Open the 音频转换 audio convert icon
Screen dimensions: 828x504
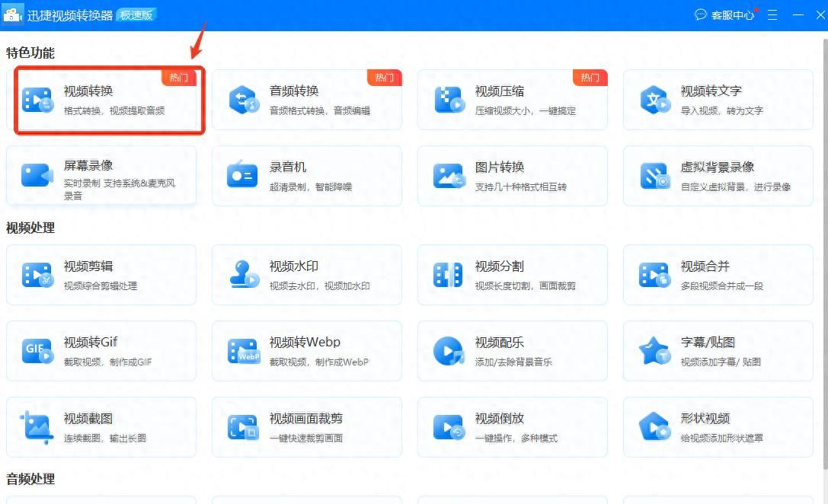(244, 99)
